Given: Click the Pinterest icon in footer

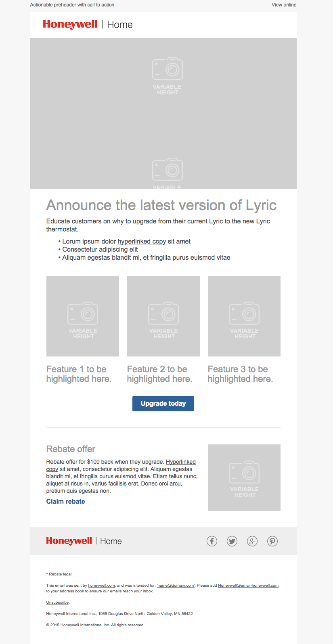Looking at the screenshot, I should (272, 541).
